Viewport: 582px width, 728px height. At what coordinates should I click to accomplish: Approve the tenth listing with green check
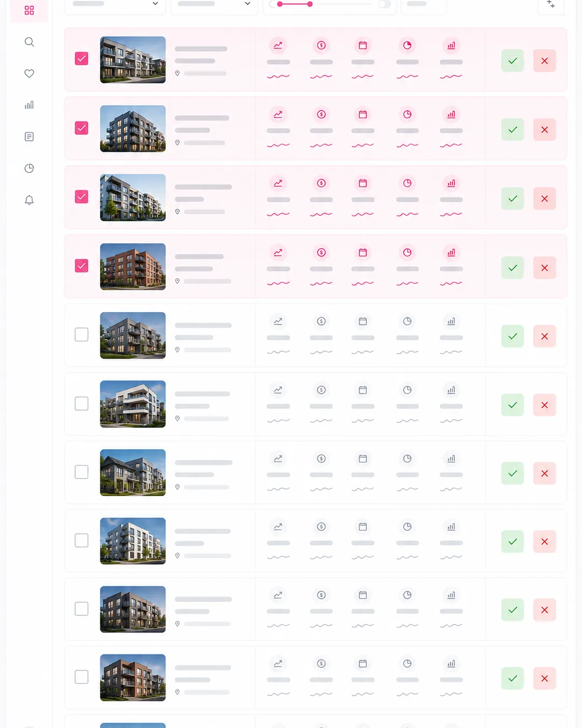(x=512, y=678)
